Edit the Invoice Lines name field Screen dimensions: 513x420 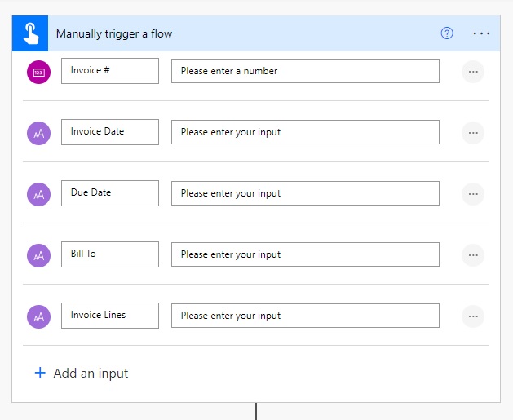[x=110, y=316]
